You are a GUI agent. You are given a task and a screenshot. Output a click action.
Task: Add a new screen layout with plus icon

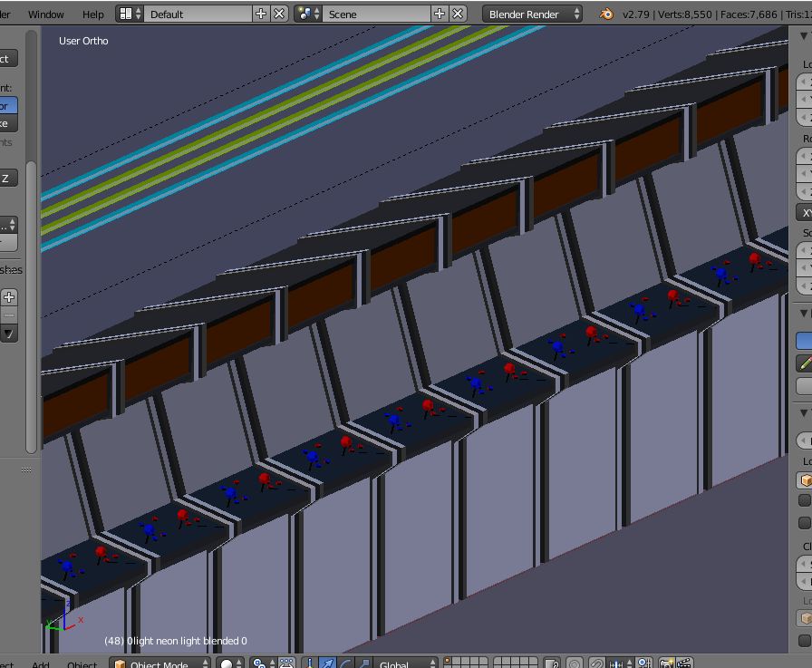coord(261,14)
